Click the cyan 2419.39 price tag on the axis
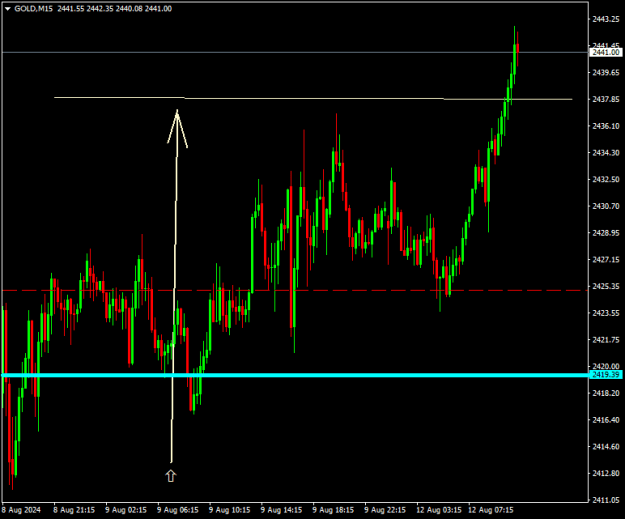The image size is (625, 519). [605, 375]
